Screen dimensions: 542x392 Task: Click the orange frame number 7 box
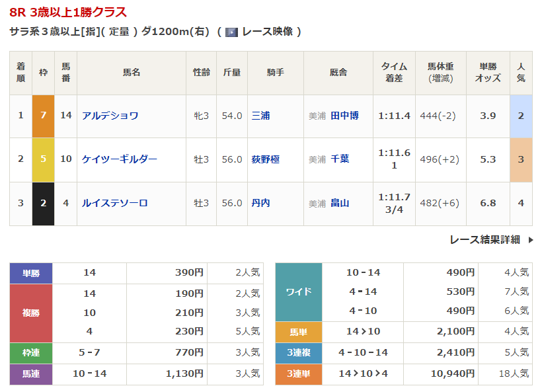[x=43, y=116]
